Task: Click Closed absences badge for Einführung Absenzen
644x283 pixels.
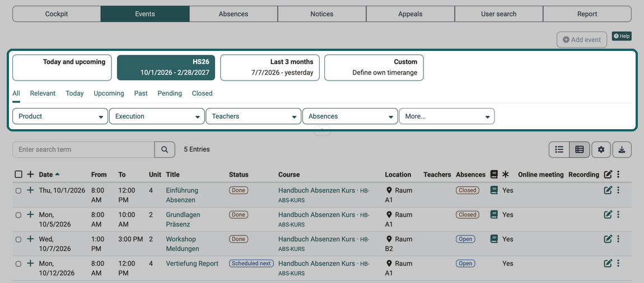Action: [x=468, y=190]
